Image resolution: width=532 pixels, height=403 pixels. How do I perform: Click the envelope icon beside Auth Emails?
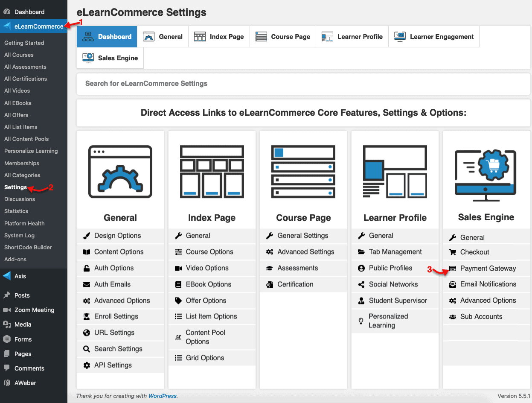[87, 284]
